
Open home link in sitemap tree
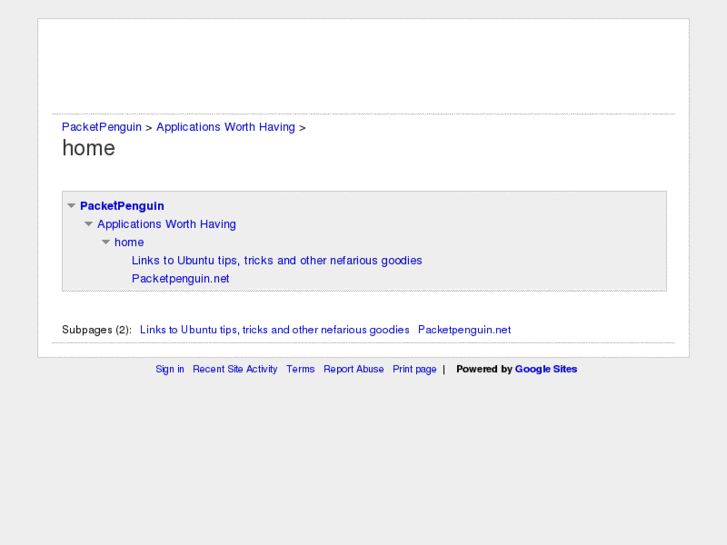click(129, 242)
